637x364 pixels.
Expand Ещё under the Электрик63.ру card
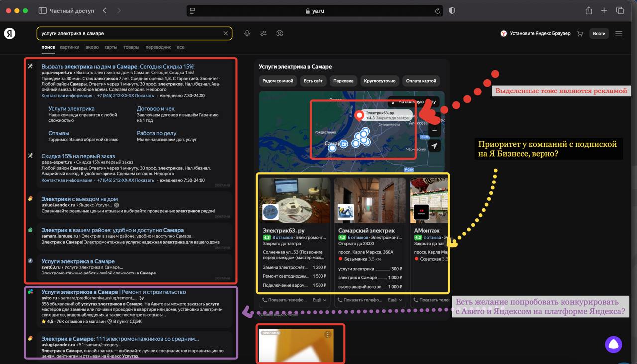point(319,300)
